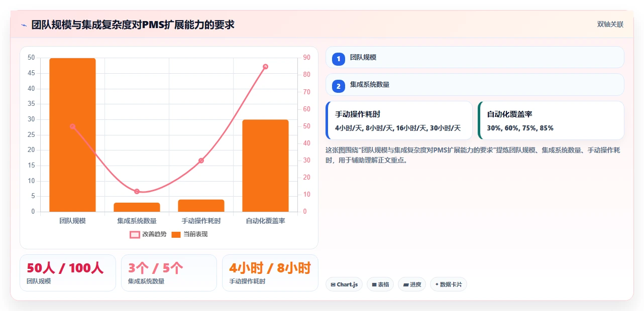This screenshot has width=644, height=311.
Task: Click the 进度 tag
Action: (x=412, y=284)
